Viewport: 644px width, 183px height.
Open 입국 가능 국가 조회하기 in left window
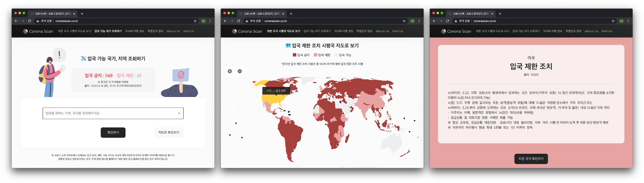click(108, 31)
